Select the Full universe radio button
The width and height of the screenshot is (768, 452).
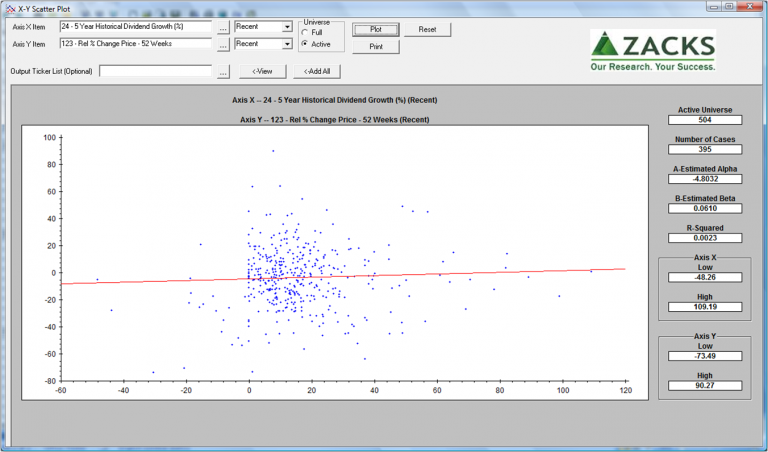point(305,33)
